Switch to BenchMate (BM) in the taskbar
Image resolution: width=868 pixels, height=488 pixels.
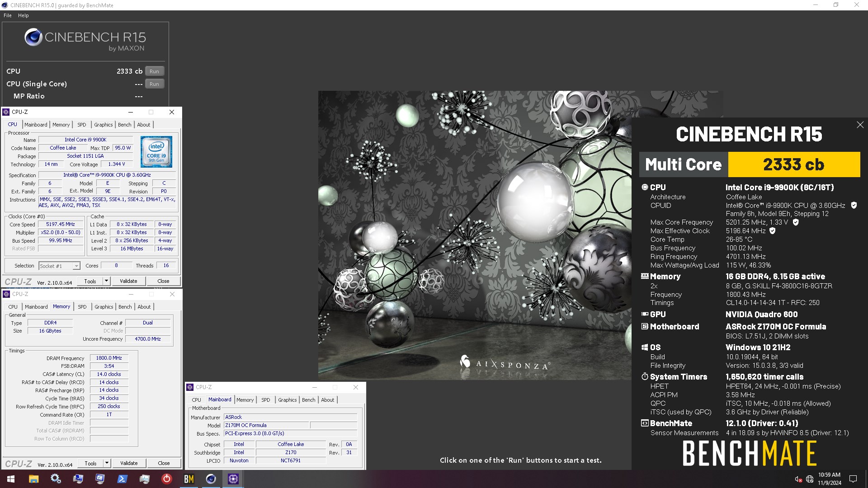point(189,479)
